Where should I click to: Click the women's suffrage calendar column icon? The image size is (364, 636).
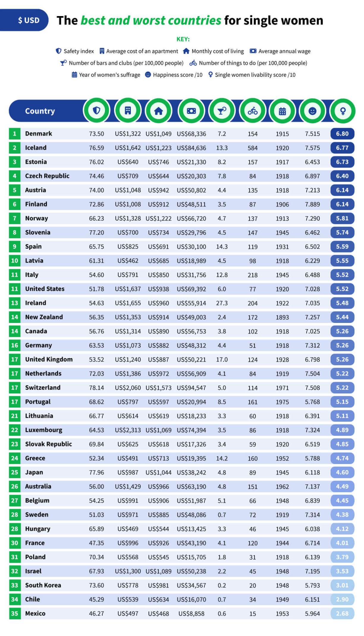pos(282,111)
